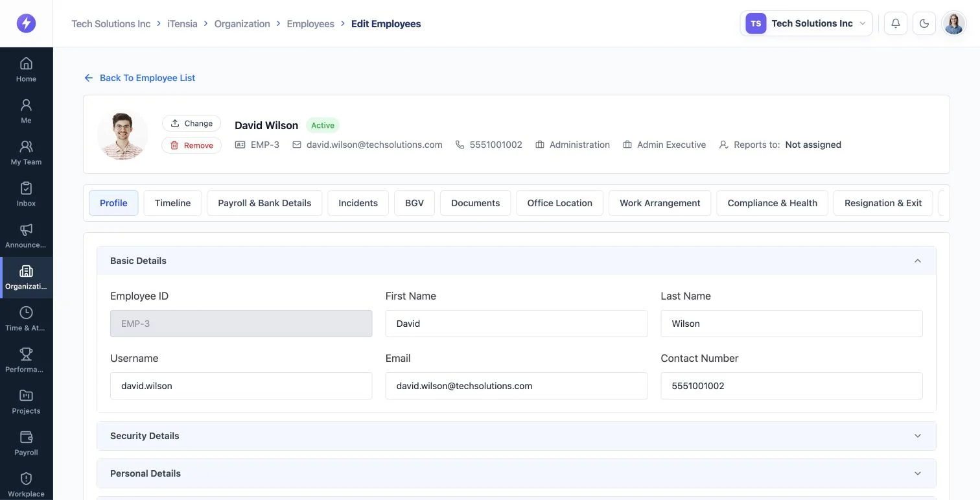Open notifications bell icon
Image resolution: width=980 pixels, height=500 pixels.
point(895,23)
